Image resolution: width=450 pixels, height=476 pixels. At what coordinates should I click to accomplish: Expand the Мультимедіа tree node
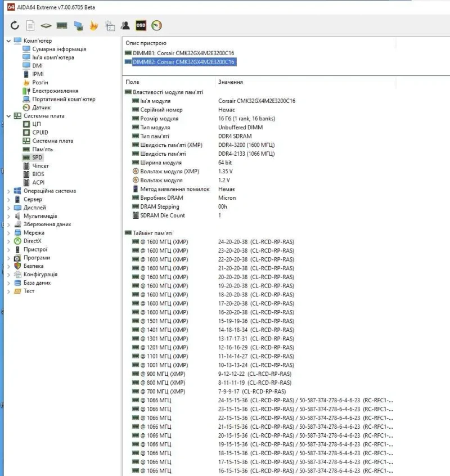coord(8,216)
